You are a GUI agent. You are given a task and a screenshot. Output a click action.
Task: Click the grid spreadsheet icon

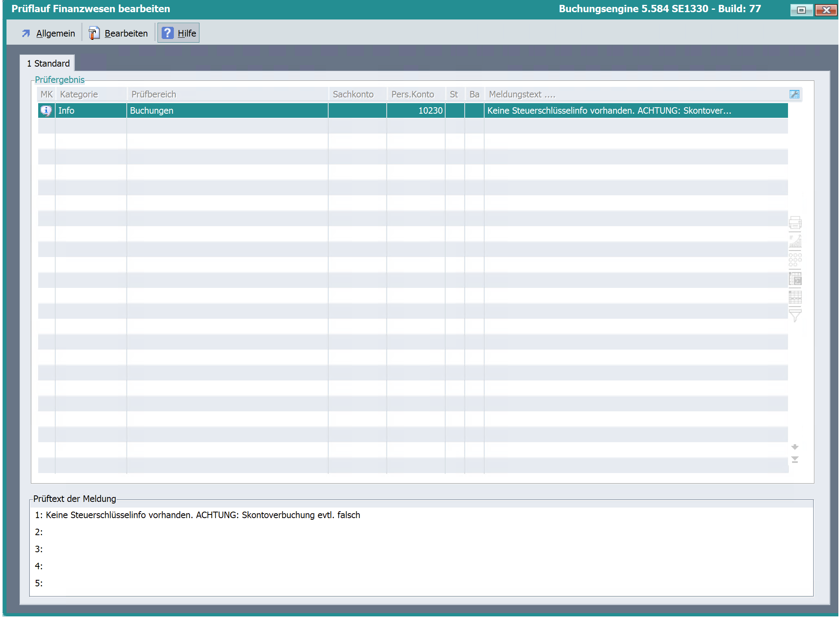pyautogui.click(x=795, y=297)
